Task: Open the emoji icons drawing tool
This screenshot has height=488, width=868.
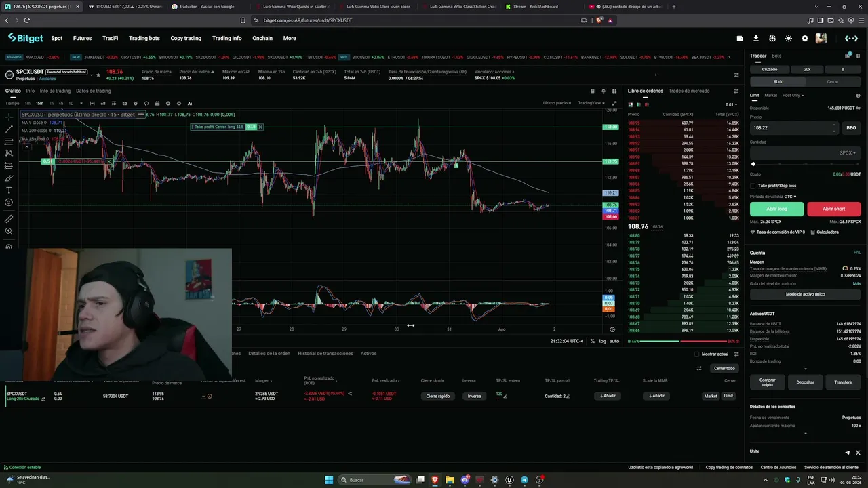Action: (x=9, y=203)
